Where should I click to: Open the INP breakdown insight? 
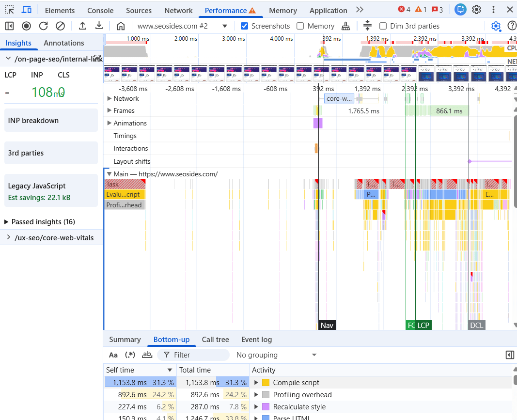51,120
